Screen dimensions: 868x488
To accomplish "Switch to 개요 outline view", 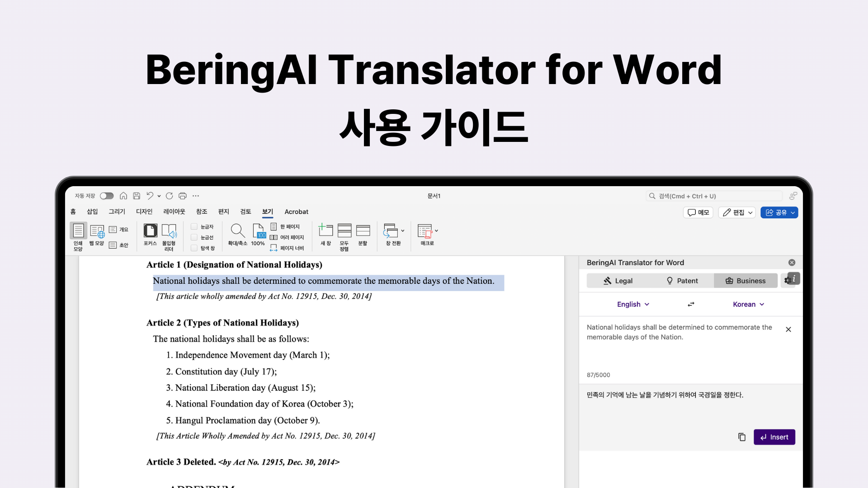I will (118, 230).
